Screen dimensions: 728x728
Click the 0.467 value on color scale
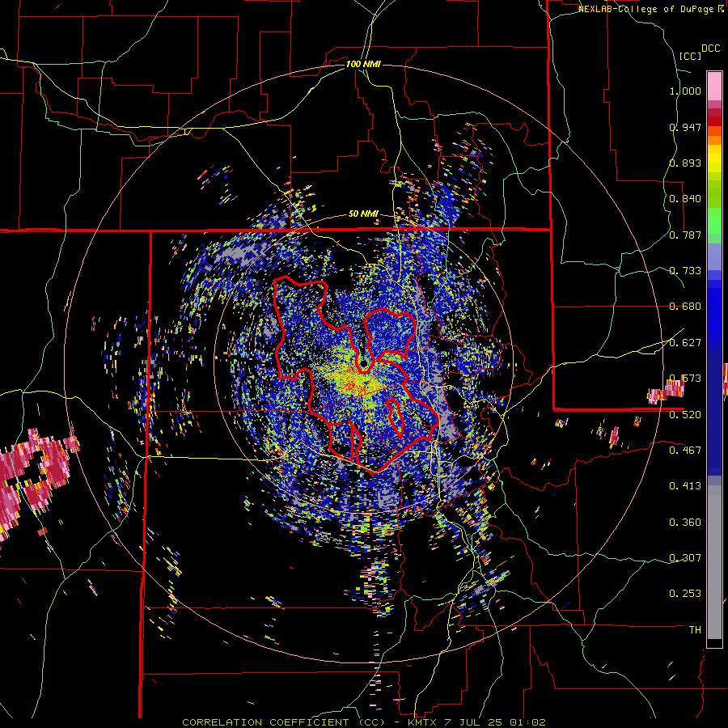685,451
